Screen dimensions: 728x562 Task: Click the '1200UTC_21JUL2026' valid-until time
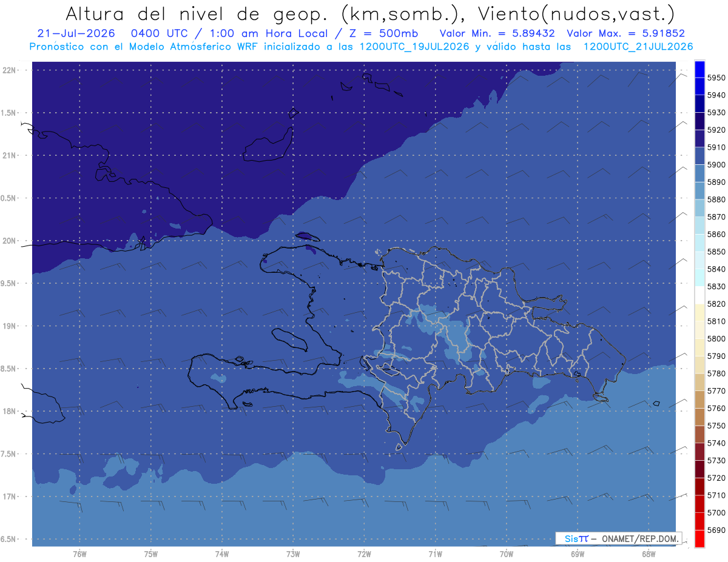tap(638, 46)
